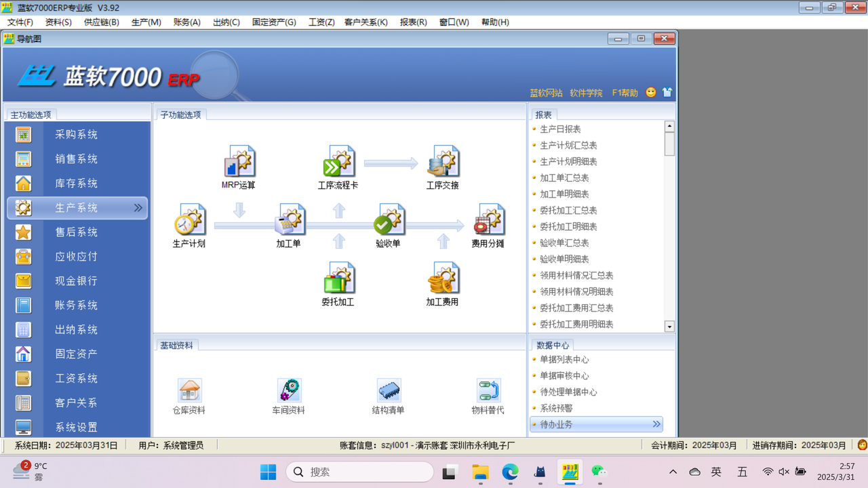868x488 pixels.
Task: Open the 委托加工 icon
Action: (338, 279)
